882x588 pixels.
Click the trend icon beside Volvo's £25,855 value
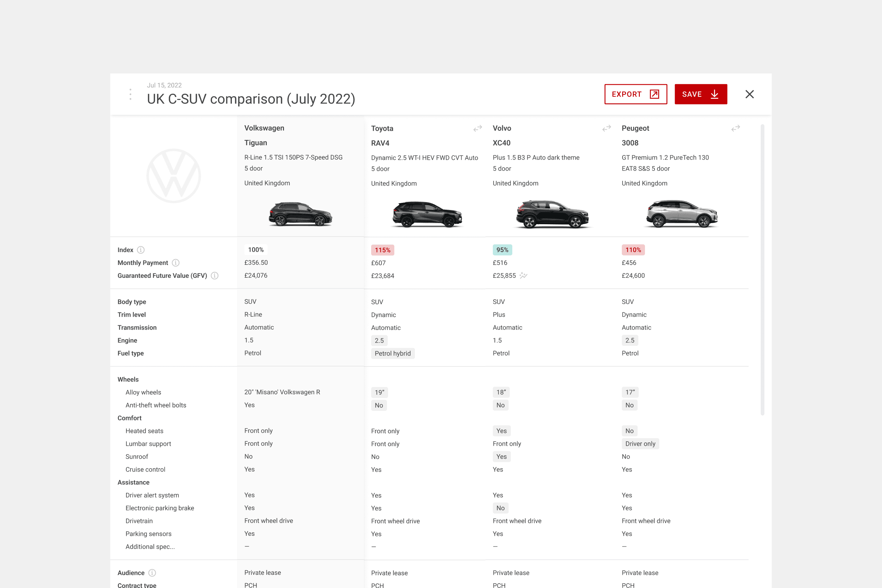(x=523, y=276)
